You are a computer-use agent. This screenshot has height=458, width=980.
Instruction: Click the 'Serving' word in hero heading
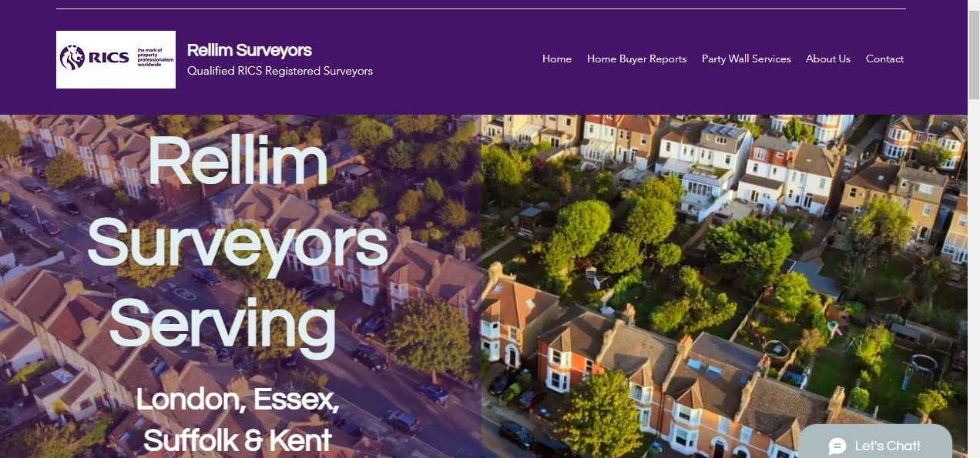tap(223, 322)
